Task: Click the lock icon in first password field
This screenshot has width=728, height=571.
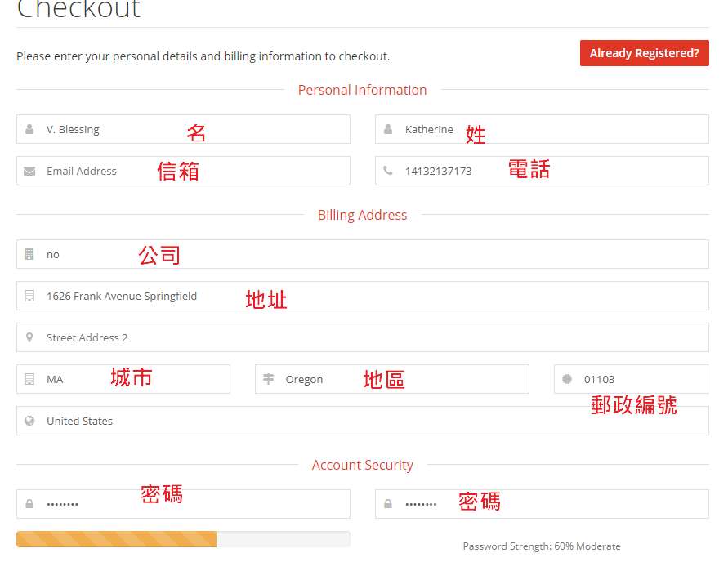Action: pyautogui.click(x=29, y=504)
